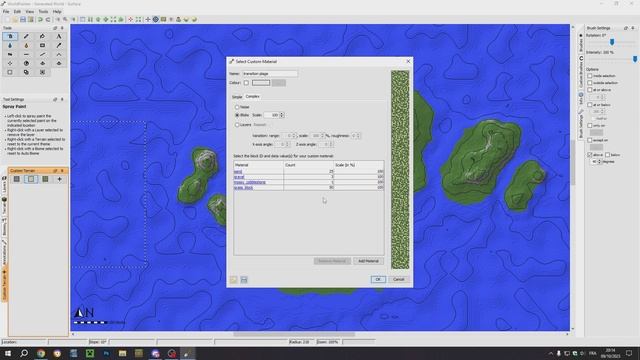Viewport: 640px width, 360px height.
Task: Select the Sponge tool
Action: click(x=42, y=45)
